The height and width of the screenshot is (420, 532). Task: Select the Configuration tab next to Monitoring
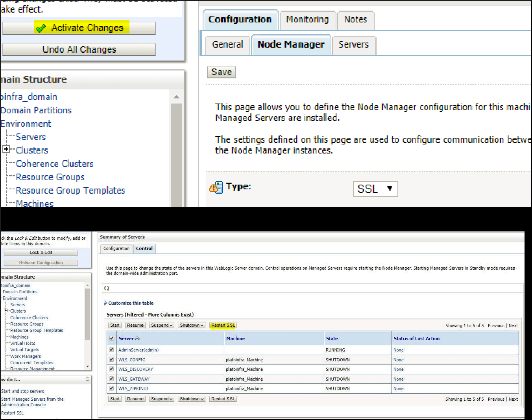point(240,20)
